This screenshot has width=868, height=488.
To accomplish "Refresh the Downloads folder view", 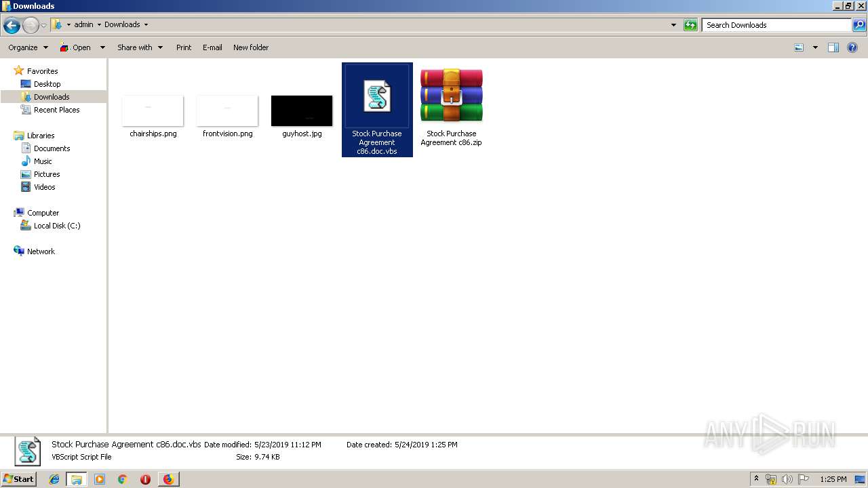I will coord(690,25).
